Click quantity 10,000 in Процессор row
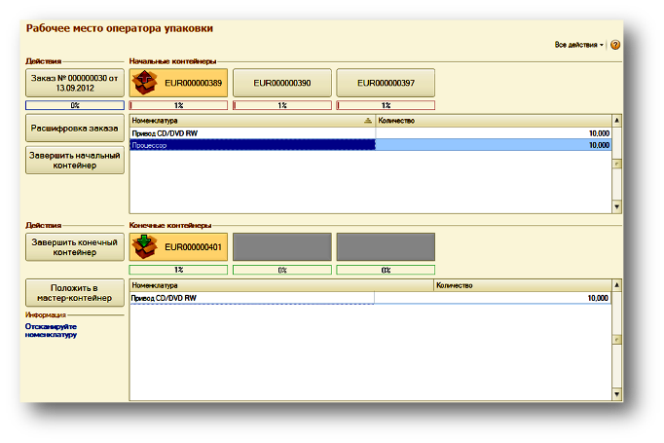 (599, 145)
